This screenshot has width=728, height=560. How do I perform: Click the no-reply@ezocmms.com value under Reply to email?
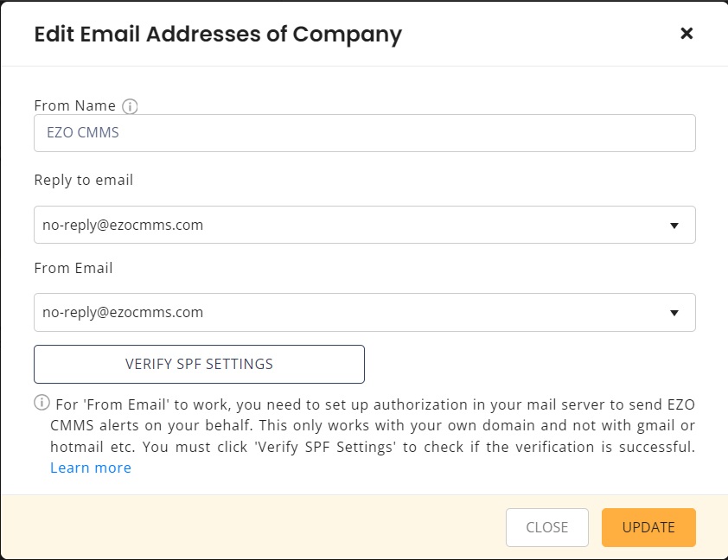click(x=123, y=225)
